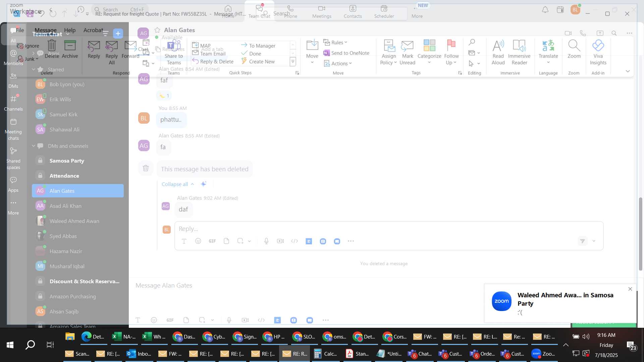Collapse the Outlook ribbon chevron
The width and height of the screenshot is (644, 362).
click(628, 71)
